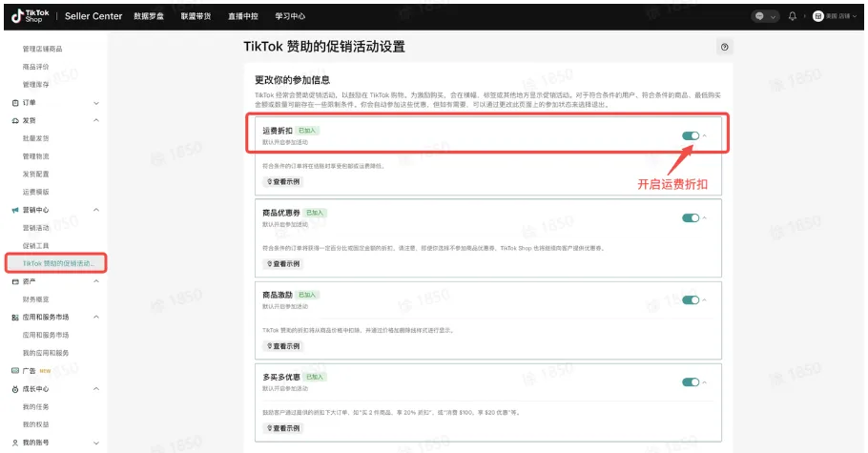Toggle the 运费折扣 switch
The image size is (868, 453).
tap(691, 135)
